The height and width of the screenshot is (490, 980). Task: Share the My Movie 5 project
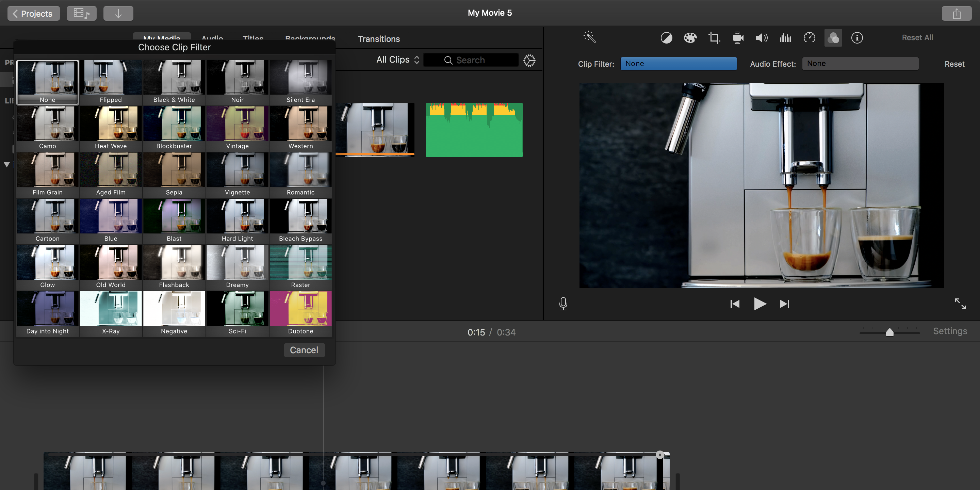(957, 13)
